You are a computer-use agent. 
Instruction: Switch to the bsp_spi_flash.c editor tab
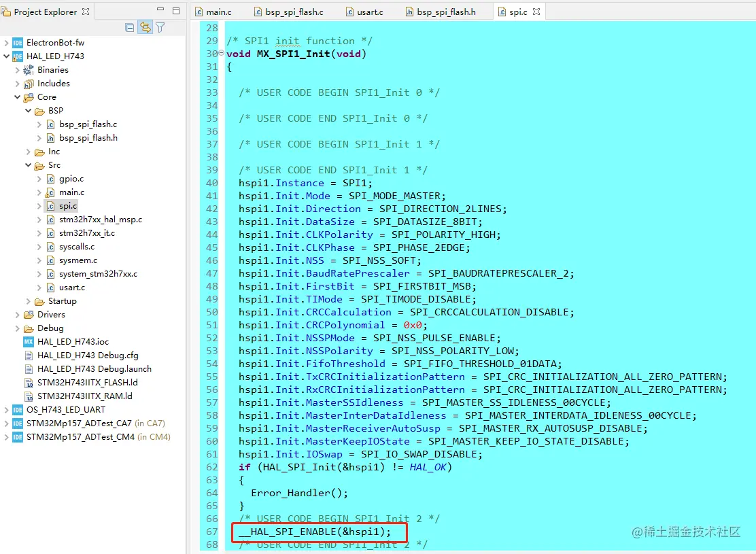click(288, 12)
